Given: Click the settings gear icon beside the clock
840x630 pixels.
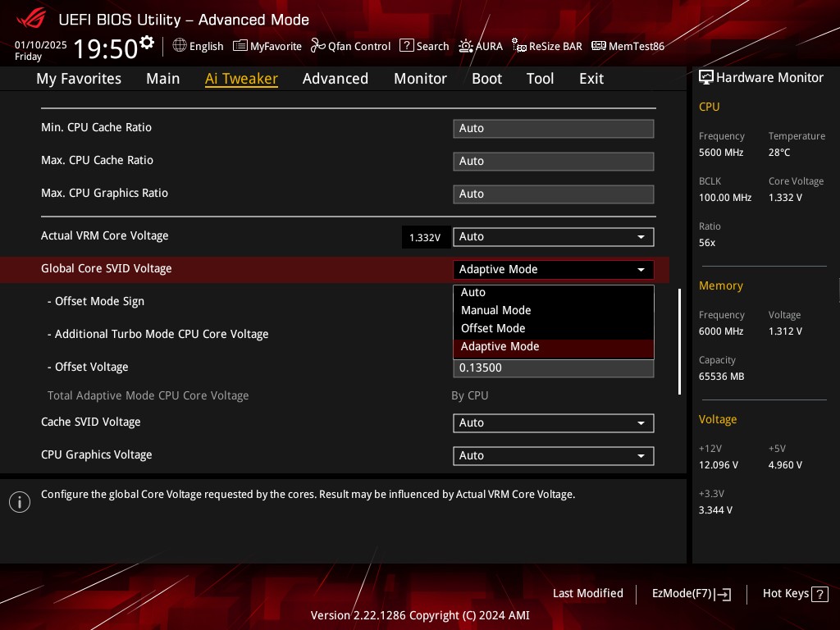Looking at the screenshot, I should (147, 42).
